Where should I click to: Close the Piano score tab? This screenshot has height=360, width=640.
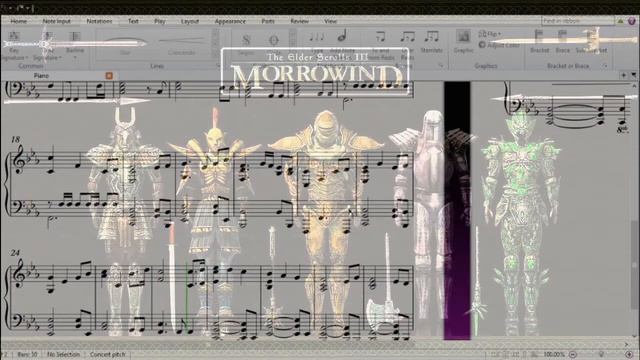(109, 76)
